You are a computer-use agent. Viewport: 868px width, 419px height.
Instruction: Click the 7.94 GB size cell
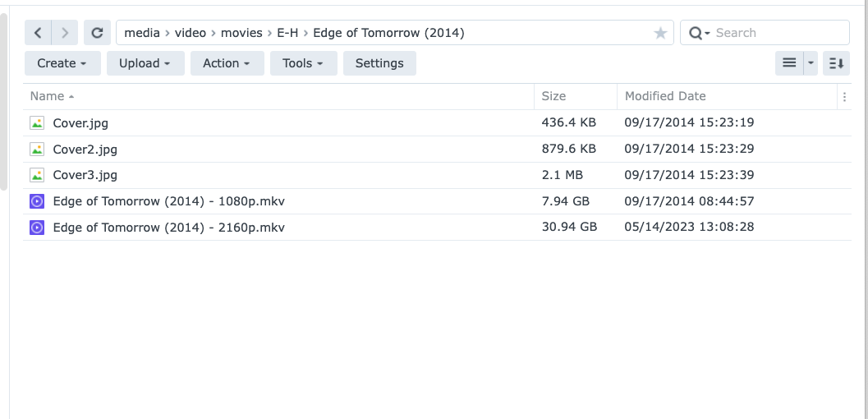(x=565, y=201)
